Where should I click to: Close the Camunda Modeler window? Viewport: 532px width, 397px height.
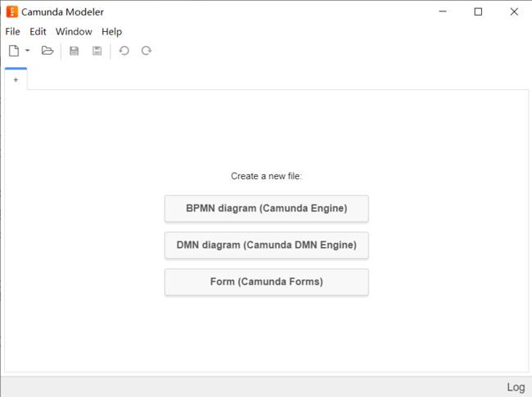click(514, 12)
